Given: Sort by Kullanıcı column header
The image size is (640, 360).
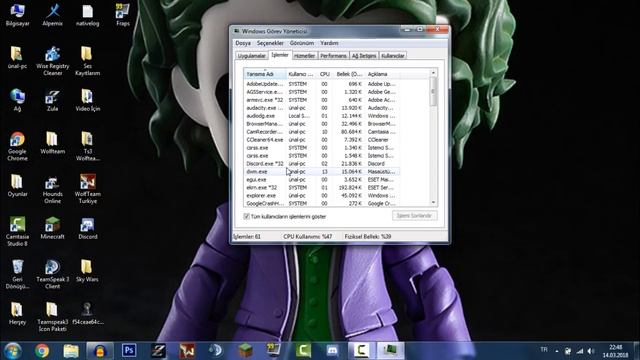Looking at the screenshot, I should pos(301,74).
